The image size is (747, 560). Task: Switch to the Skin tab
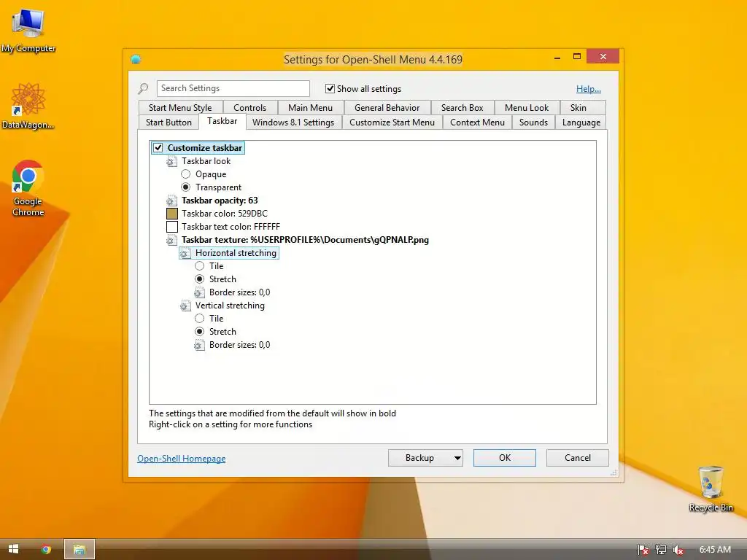pyautogui.click(x=578, y=108)
